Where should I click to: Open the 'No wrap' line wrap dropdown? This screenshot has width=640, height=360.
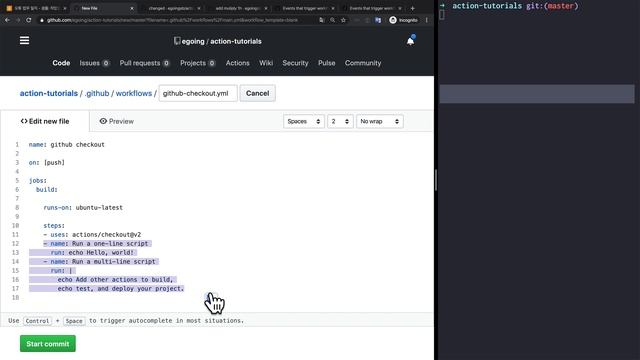click(380, 121)
